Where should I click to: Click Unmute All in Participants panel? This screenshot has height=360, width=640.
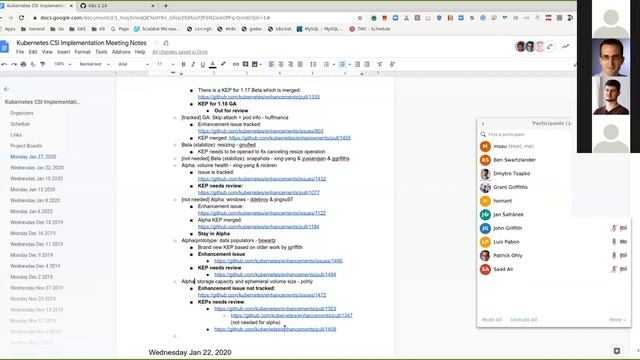pyautogui.click(x=524, y=320)
